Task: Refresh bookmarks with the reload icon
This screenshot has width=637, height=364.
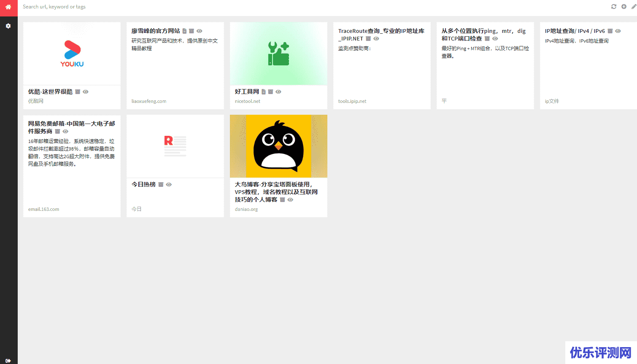Action: (613, 6)
